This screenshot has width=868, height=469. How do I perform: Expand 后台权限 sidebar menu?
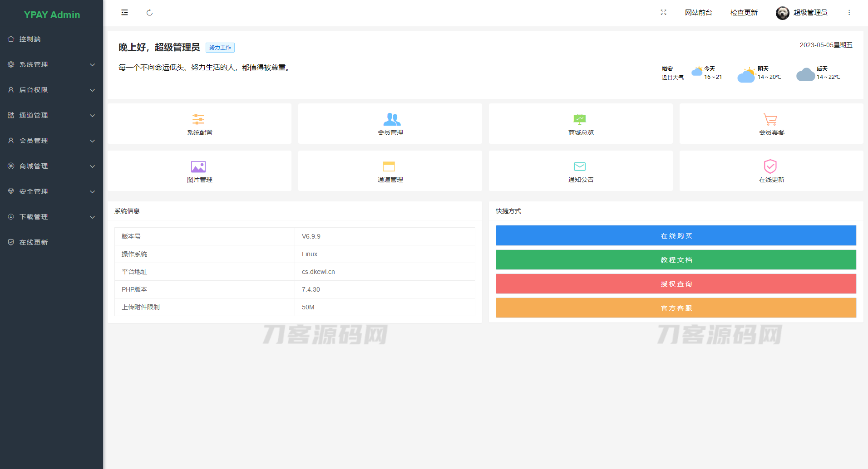[51, 90]
